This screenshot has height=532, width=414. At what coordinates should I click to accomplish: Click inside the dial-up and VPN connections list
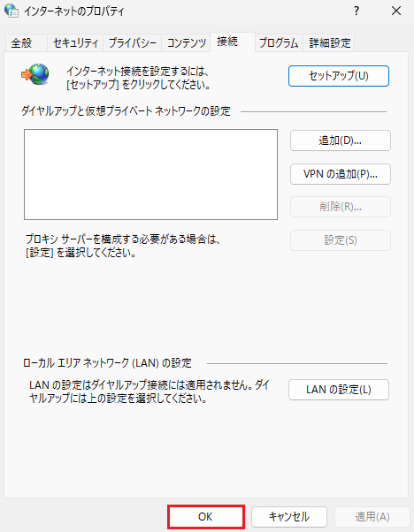(150, 174)
